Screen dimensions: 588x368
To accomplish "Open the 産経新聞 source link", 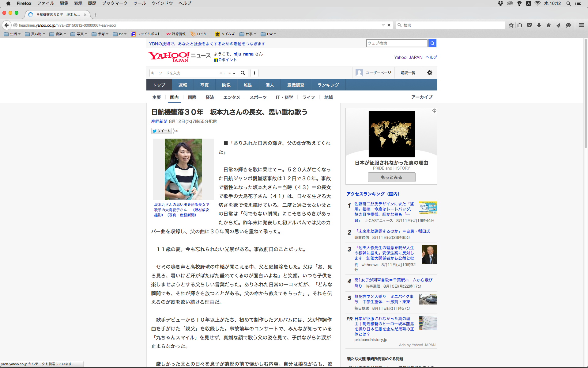I will coord(159,121).
